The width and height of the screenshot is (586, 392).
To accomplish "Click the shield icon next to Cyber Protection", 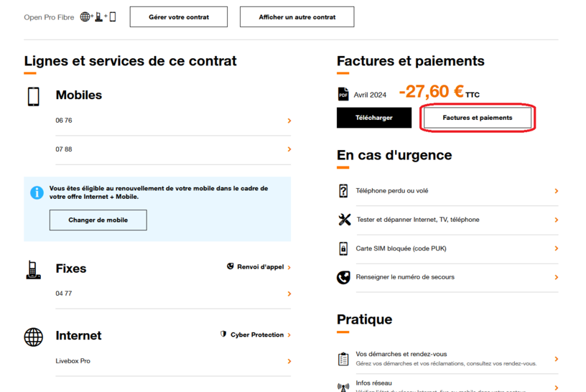I will point(223,334).
